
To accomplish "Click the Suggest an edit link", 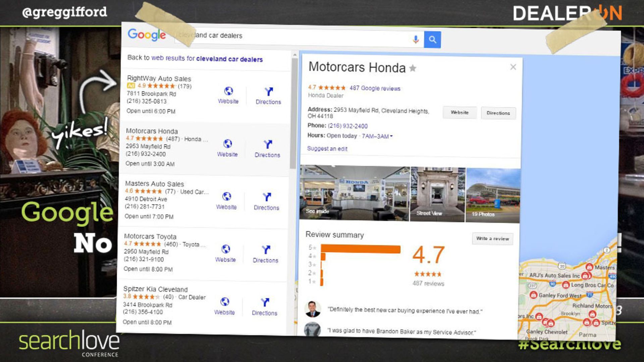I will (327, 149).
